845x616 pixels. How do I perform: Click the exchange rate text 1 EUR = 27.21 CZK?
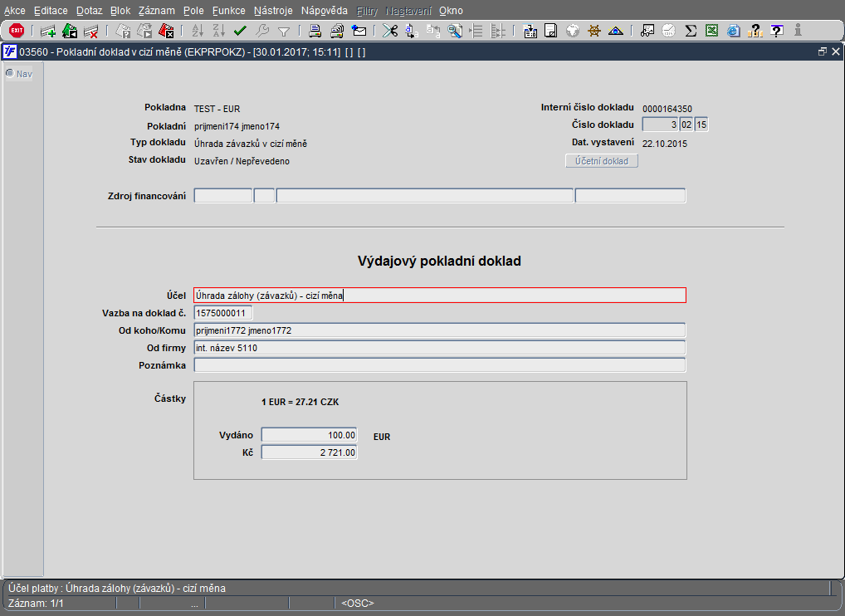tap(300, 402)
